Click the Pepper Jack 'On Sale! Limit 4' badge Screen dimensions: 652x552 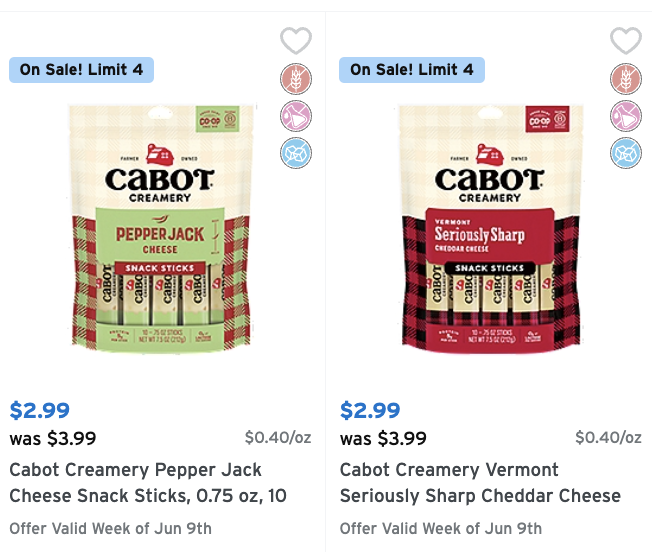click(x=82, y=70)
